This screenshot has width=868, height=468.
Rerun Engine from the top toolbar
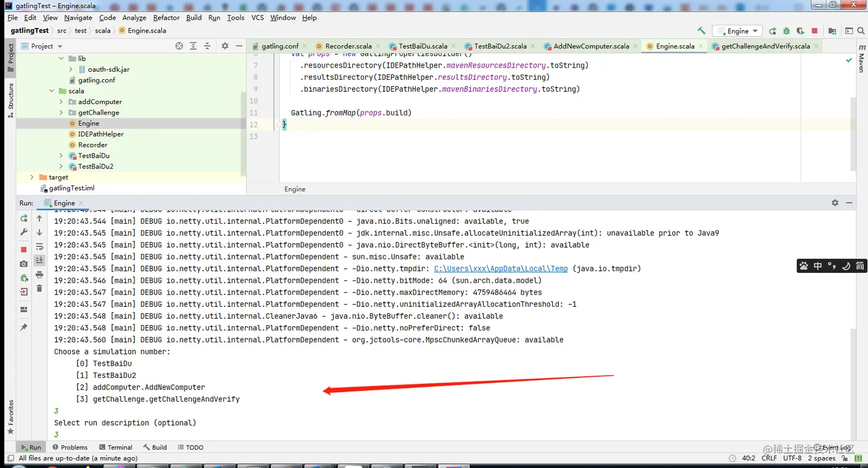point(773,31)
